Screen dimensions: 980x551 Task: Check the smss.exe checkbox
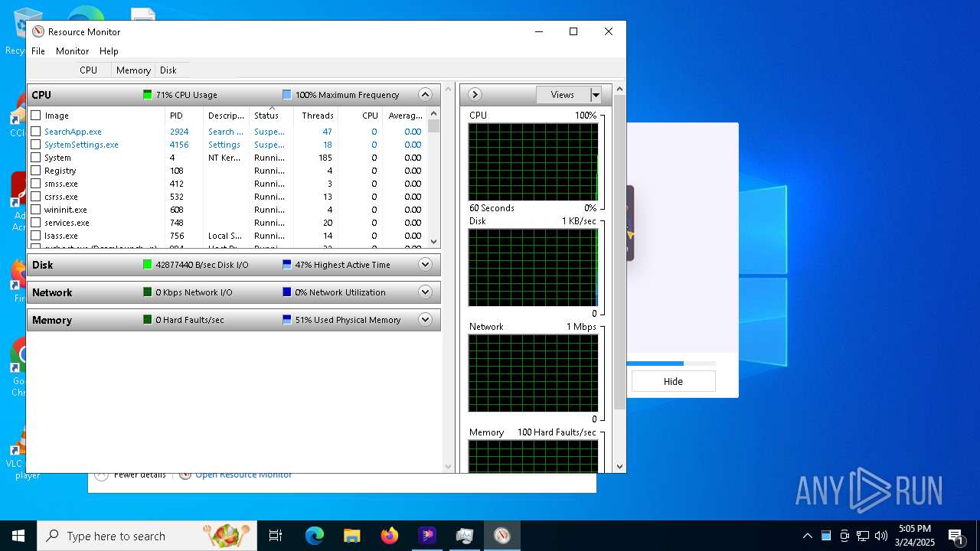(36, 184)
